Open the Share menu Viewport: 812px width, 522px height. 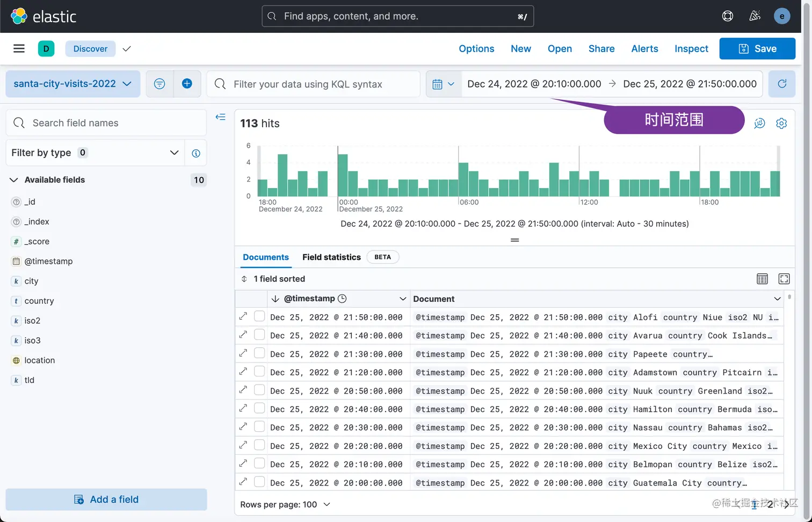point(601,49)
